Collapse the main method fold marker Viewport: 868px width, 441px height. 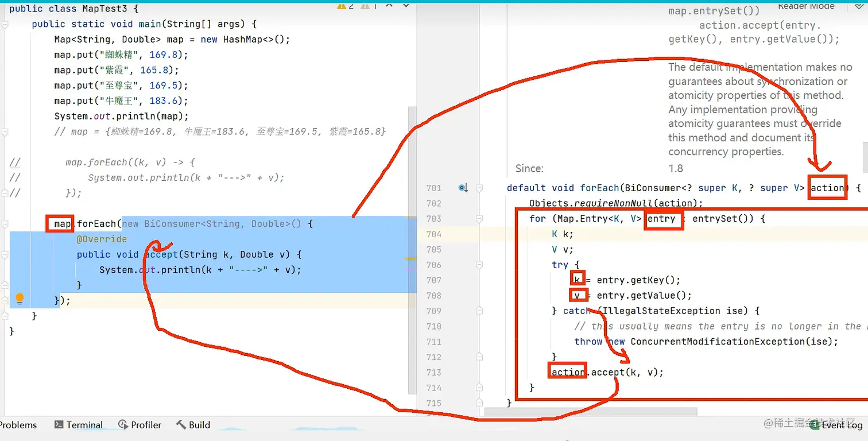[x=5, y=24]
